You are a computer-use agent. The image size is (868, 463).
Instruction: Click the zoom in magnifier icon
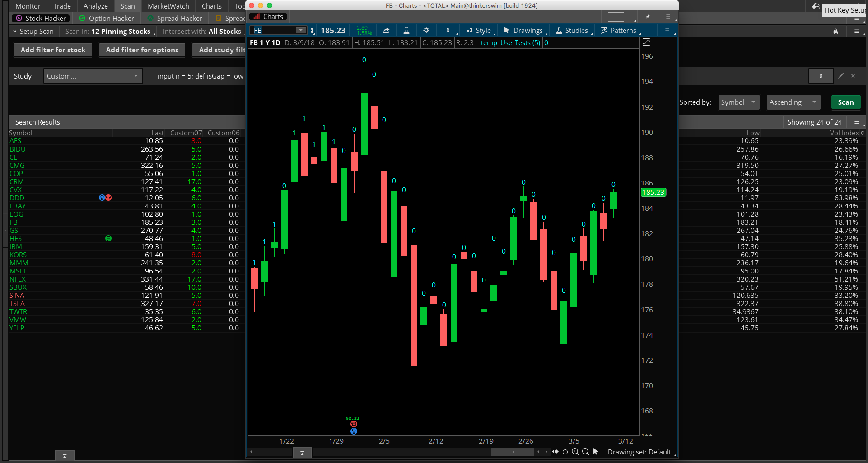pos(575,452)
